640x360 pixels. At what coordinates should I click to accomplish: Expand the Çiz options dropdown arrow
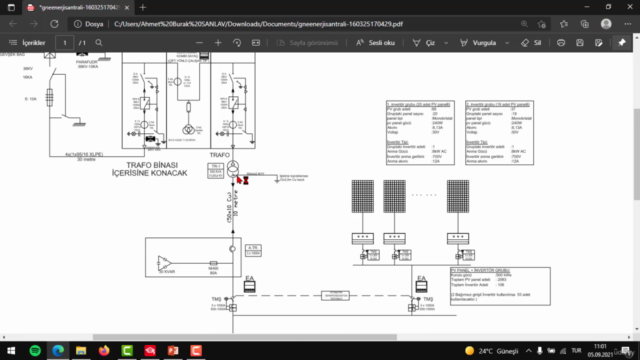pos(446,42)
